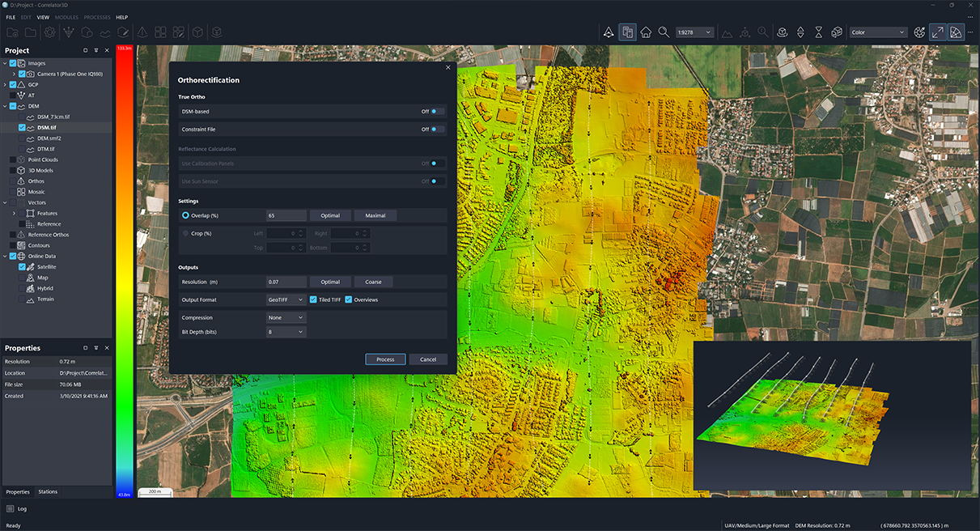980x531 pixels.
Task: Uncheck the Tiled TIFF checkbox
Action: pos(313,299)
